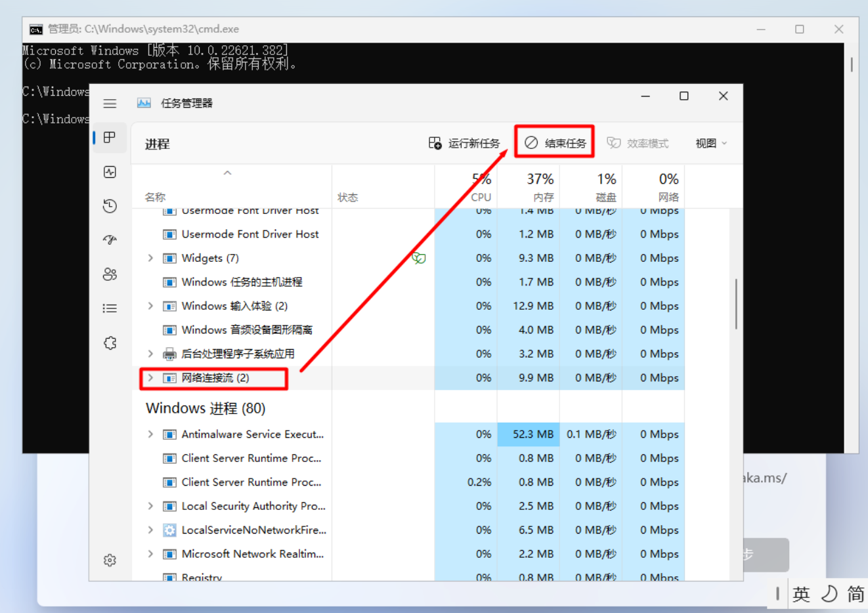
Task: Click the cmd.exe window title icon
Action: click(x=36, y=29)
